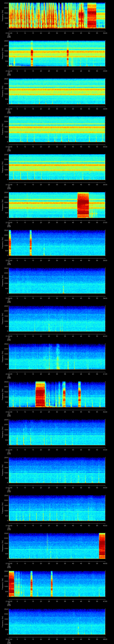114x644 pixels.
Task: Click the red burst at 14 seconds in 23:32 spectrogram
Action: [32, 53]
